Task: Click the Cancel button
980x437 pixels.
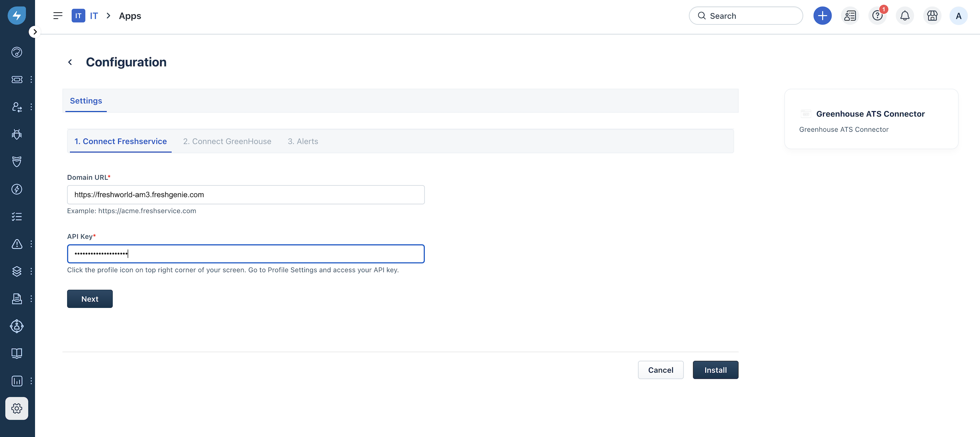Action: [661, 370]
